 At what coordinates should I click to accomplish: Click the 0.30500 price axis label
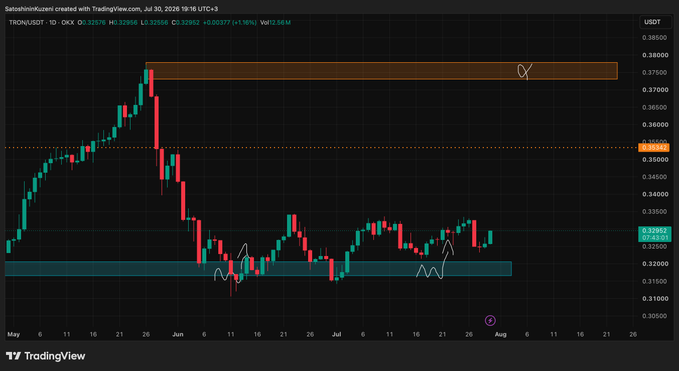pyautogui.click(x=654, y=316)
